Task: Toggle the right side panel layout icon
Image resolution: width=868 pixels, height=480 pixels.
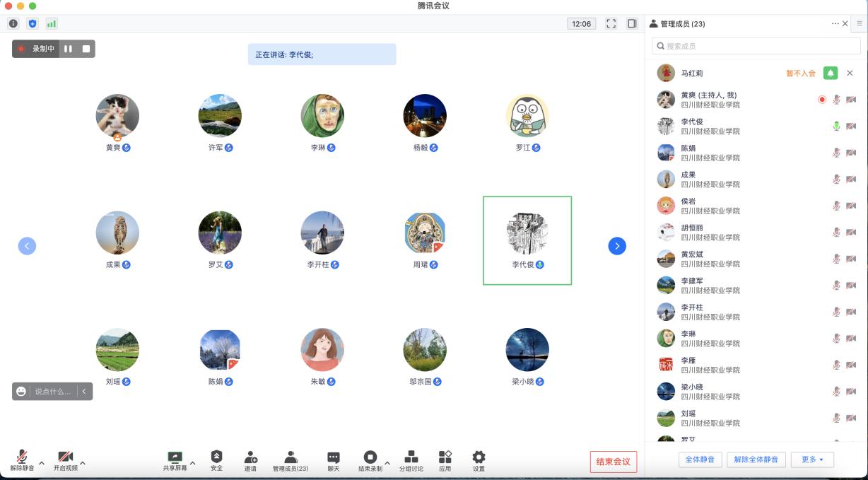Action: pos(632,23)
